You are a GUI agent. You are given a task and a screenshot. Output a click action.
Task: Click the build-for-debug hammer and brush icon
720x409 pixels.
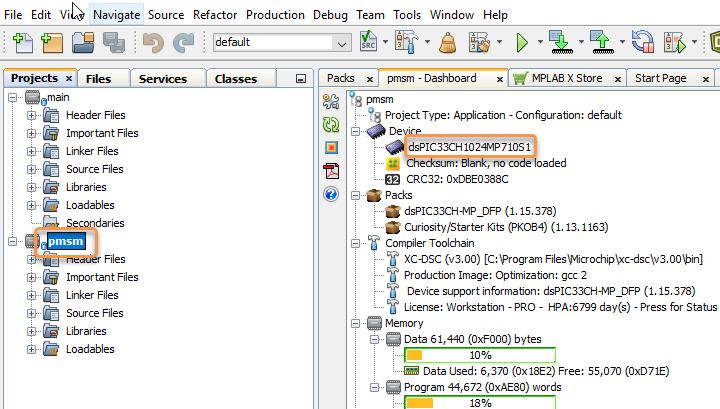tap(479, 43)
